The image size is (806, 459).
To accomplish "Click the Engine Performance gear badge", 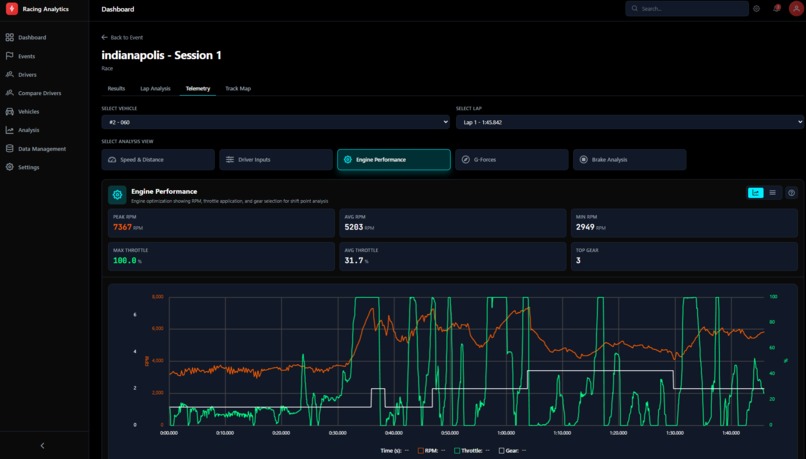I will pyautogui.click(x=117, y=195).
